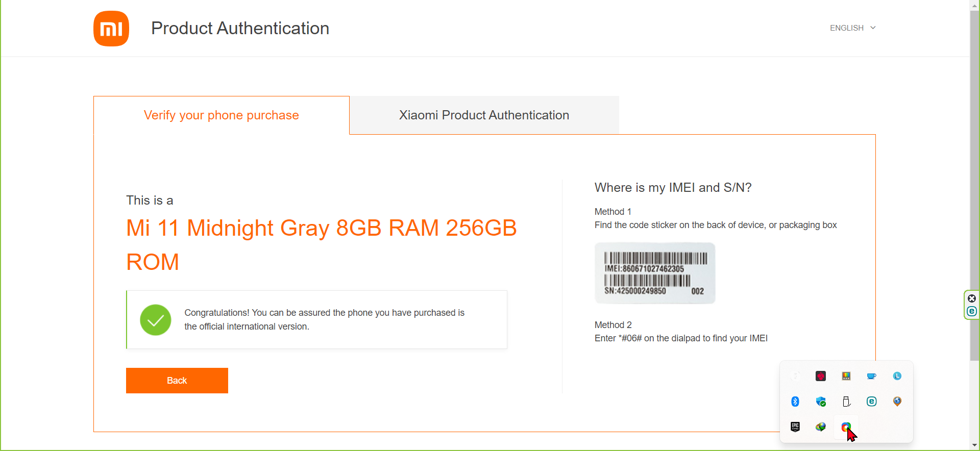Open Epic Games Launcher tray icon
This screenshot has height=451, width=980.
click(795, 427)
